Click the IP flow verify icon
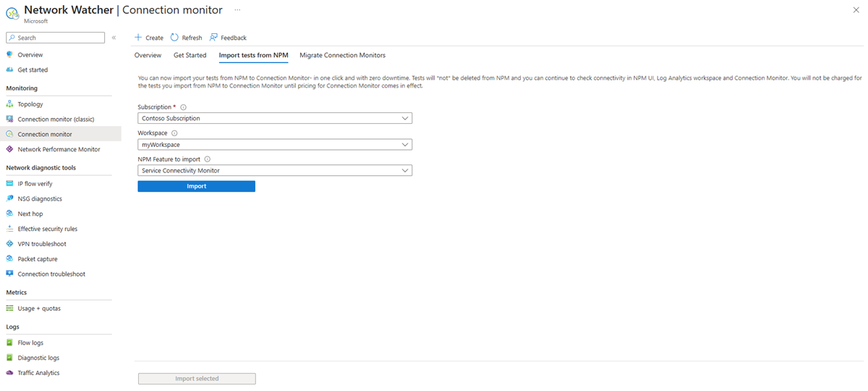This screenshot has width=868, height=391. pyautogui.click(x=10, y=184)
